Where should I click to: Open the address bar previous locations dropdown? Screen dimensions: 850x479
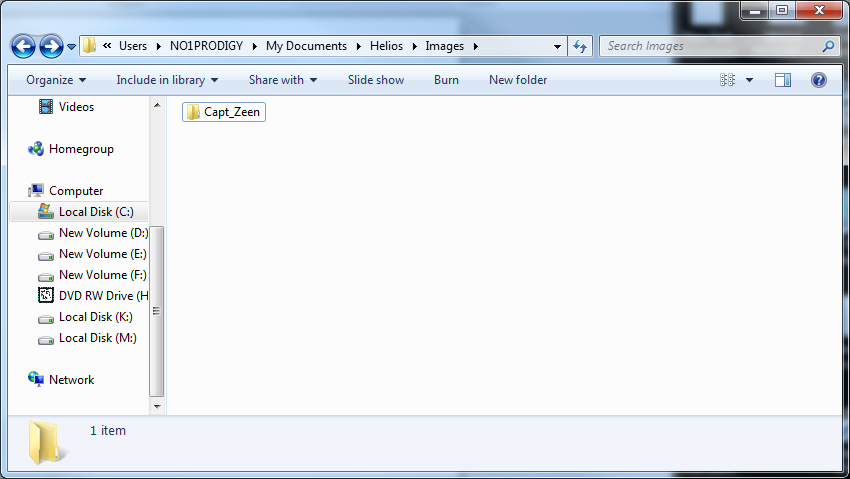pyautogui.click(x=557, y=47)
